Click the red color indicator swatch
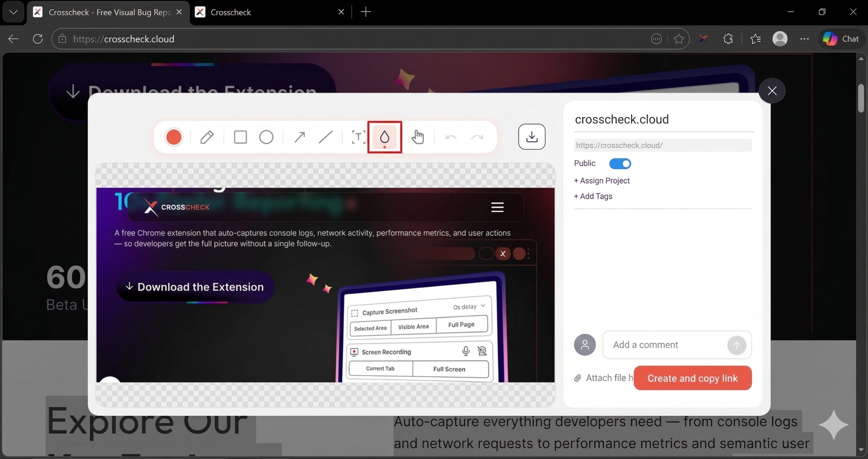Viewport: 868px width, 459px height. (173, 137)
